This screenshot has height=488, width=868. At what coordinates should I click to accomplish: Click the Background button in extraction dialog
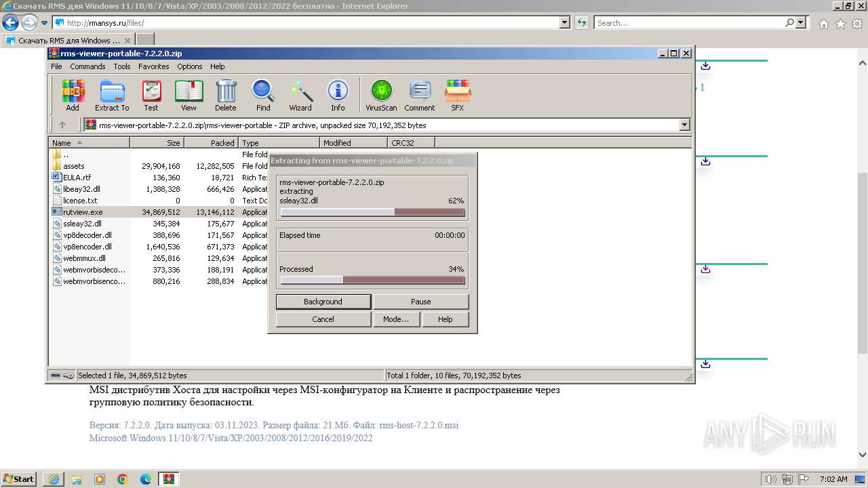[323, 302]
